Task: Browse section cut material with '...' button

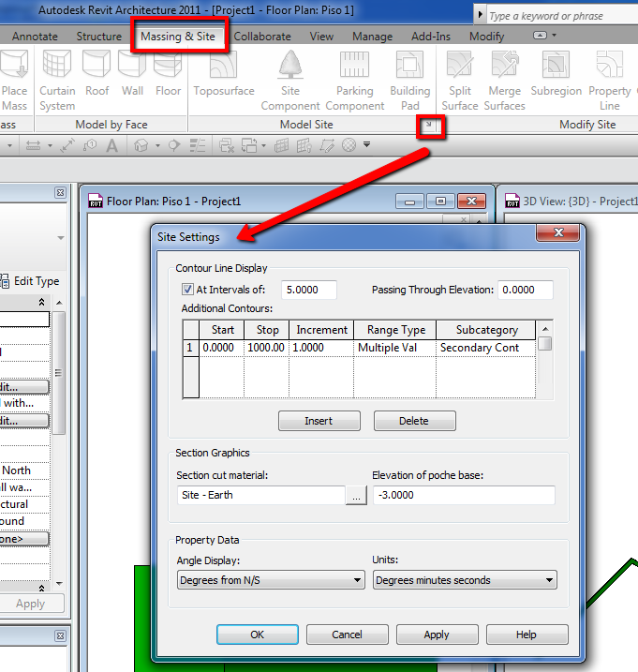Action: pos(356,496)
